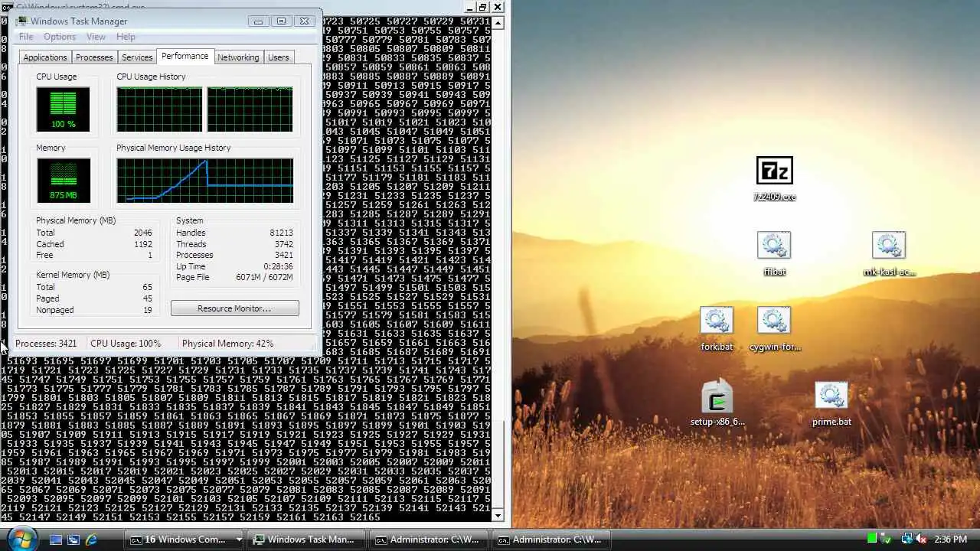This screenshot has width=980, height=551.
Task: Switch to the Applications tab
Action: pyautogui.click(x=45, y=57)
